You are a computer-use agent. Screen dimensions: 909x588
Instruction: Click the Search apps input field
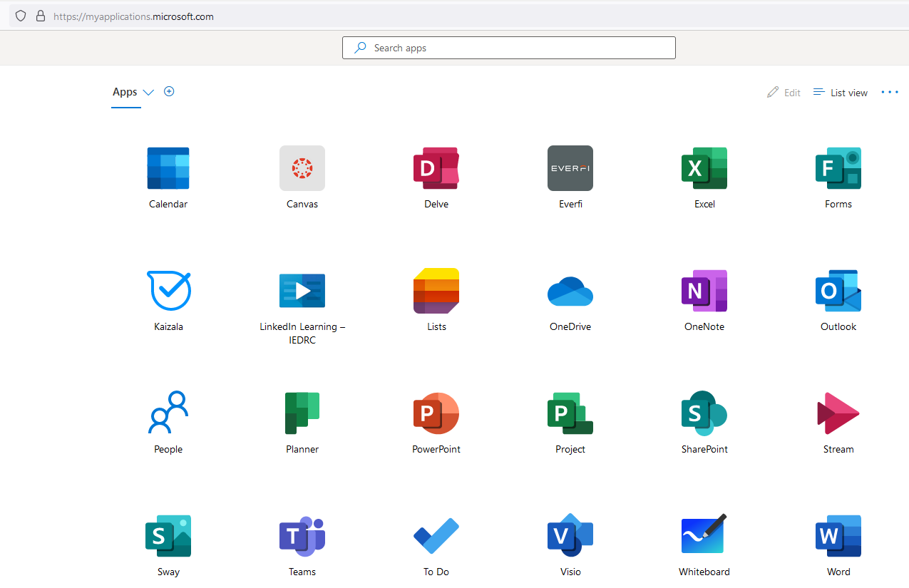click(509, 48)
